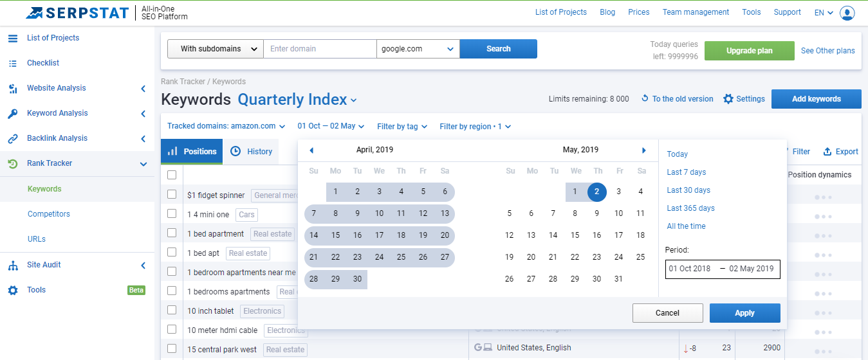Click the blue Search button
Viewport: 868px width, 360px height.
(x=499, y=49)
